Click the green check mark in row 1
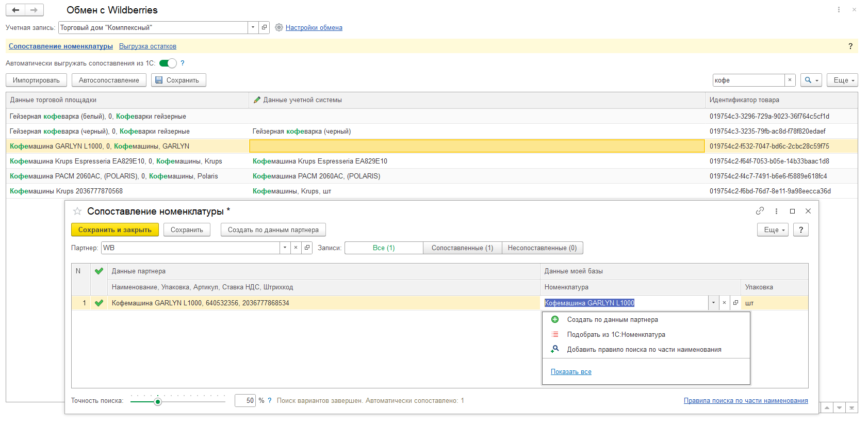This screenshot has height=424, width=868. [x=99, y=303]
